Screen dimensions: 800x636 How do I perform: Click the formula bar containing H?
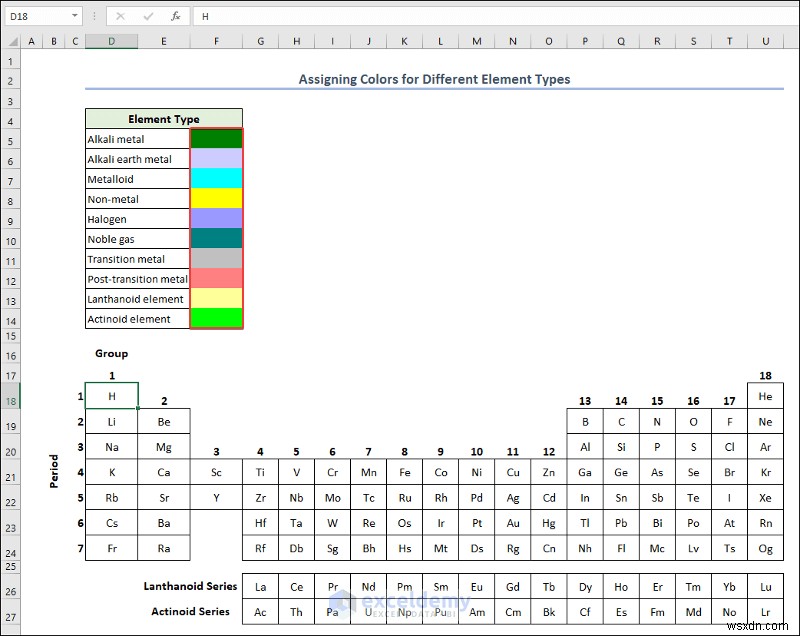(x=495, y=16)
